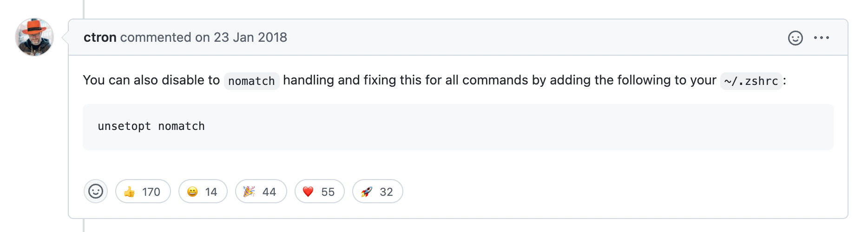
Task: Select the inline 'nomatch' code snippet
Action: pyautogui.click(x=251, y=81)
